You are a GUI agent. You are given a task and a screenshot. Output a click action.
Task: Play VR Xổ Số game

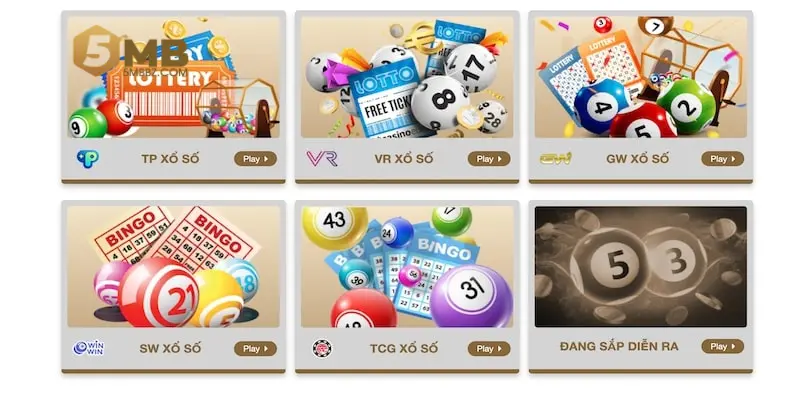[489, 159]
